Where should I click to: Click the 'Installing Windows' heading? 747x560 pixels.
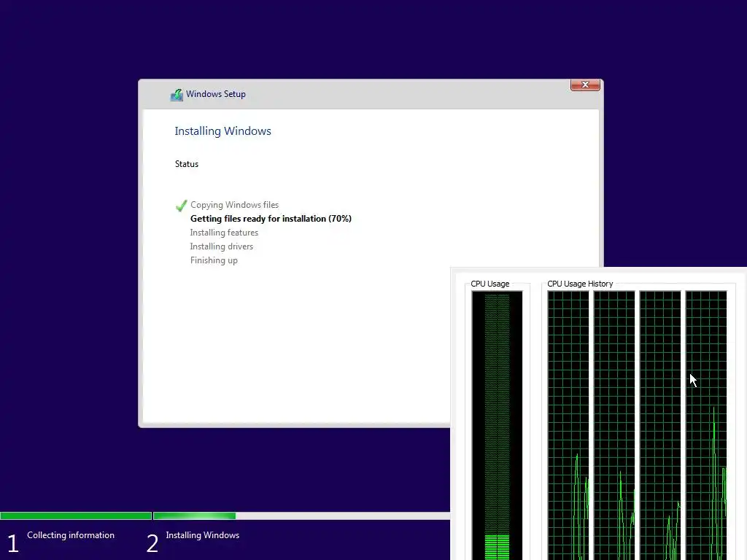pos(222,131)
